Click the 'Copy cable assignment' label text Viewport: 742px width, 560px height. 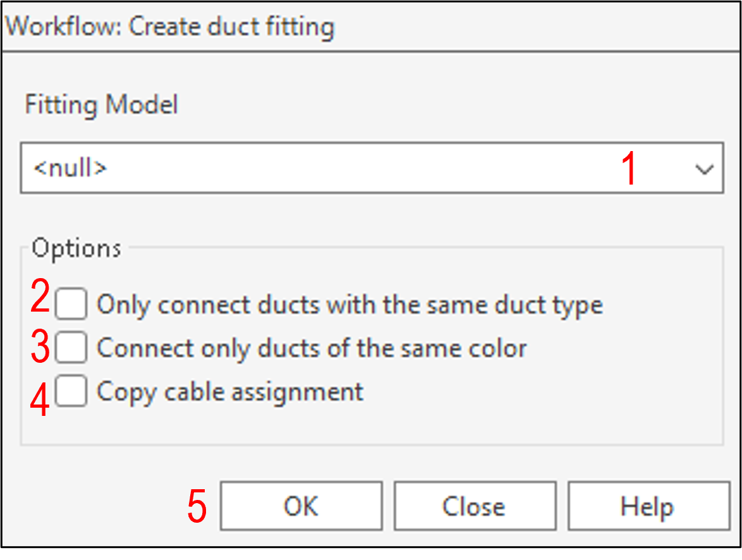[x=230, y=392]
